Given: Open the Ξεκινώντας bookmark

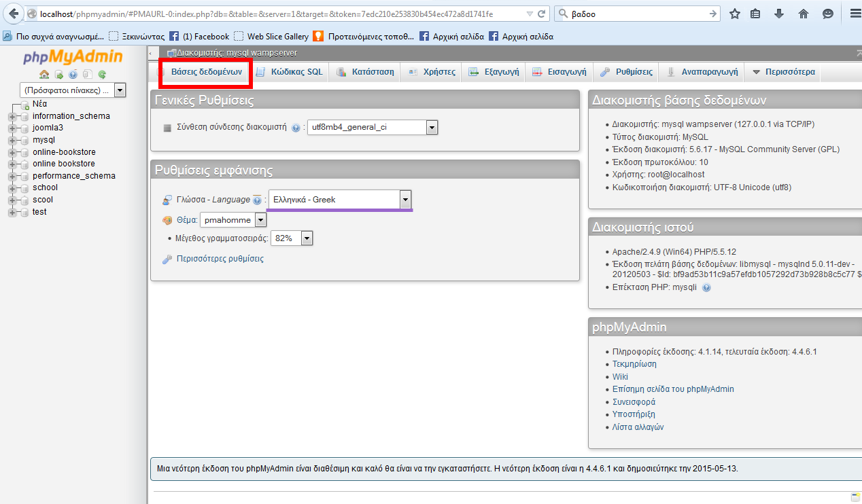Looking at the screenshot, I should pos(137,36).
